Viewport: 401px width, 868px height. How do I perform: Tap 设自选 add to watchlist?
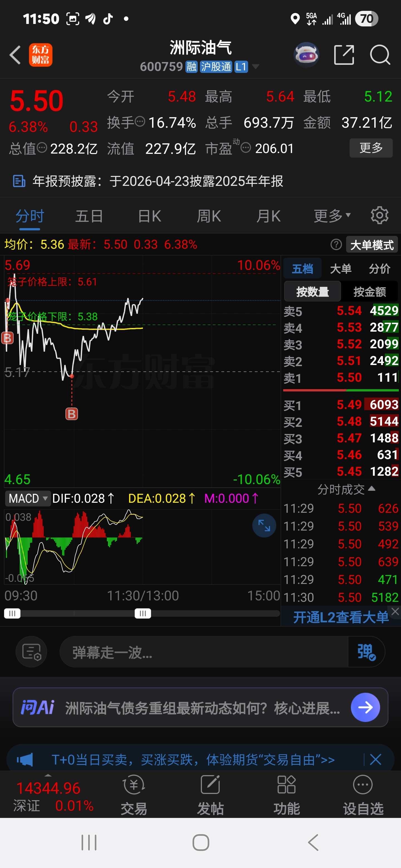pyautogui.click(x=363, y=795)
